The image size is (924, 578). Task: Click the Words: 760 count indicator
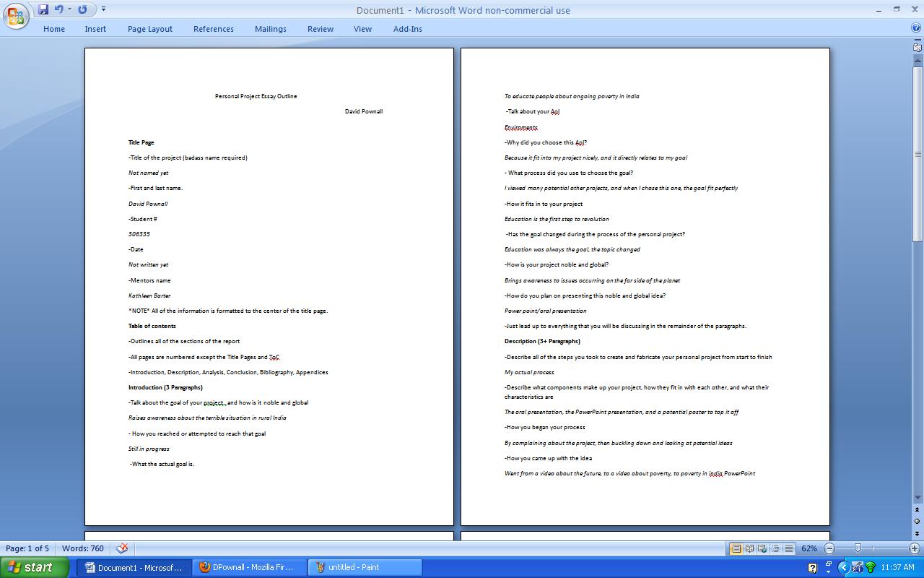pyautogui.click(x=82, y=548)
